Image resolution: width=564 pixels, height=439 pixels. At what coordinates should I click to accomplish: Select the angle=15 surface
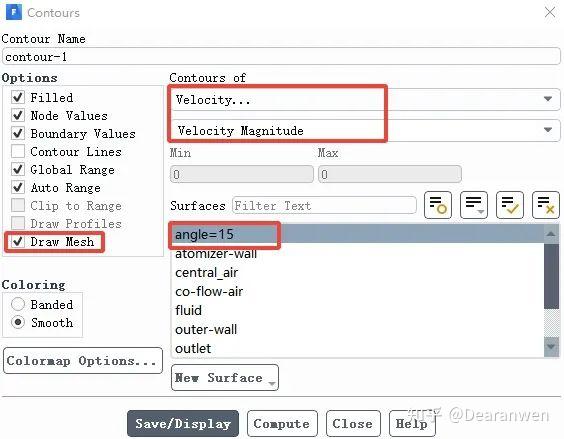click(x=358, y=234)
